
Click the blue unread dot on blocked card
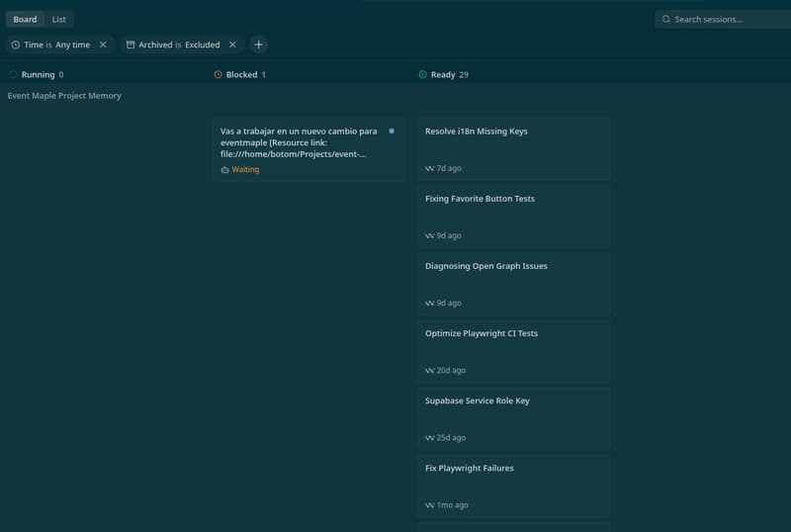coord(392,132)
